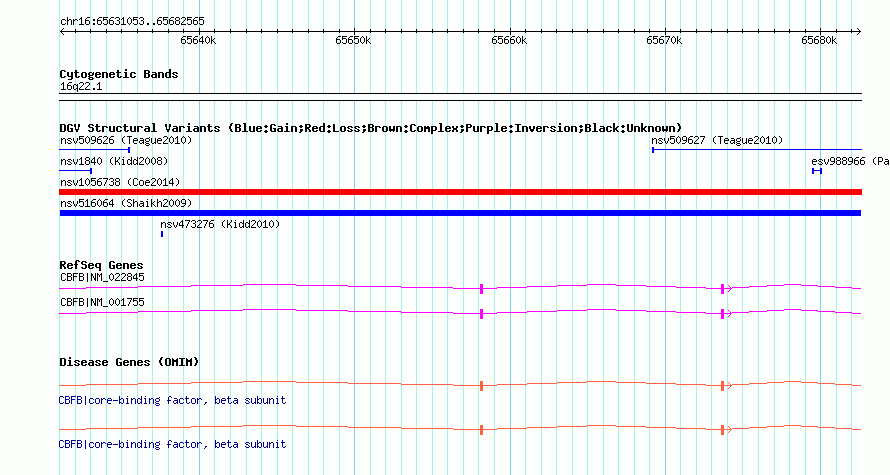
Task: Click the right arrowhead of the ruler
Action: pyautogui.click(x=858, y=32)
